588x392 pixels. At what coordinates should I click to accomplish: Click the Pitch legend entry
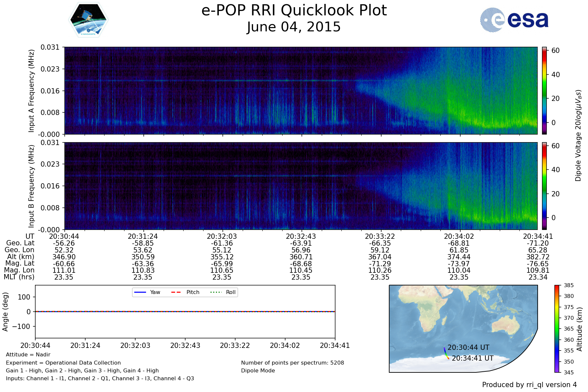point(185,292)
